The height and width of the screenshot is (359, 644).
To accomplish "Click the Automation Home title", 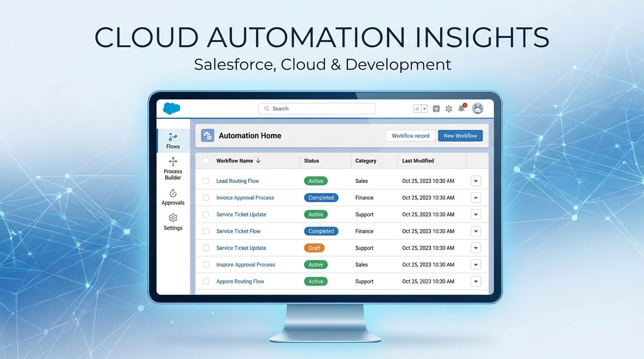I will [x=250, y=136].
